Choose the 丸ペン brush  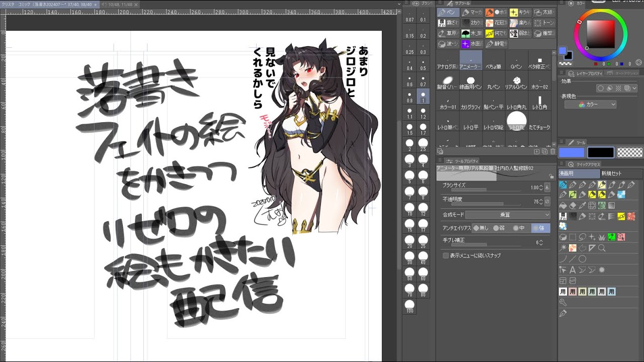(494, 80)
